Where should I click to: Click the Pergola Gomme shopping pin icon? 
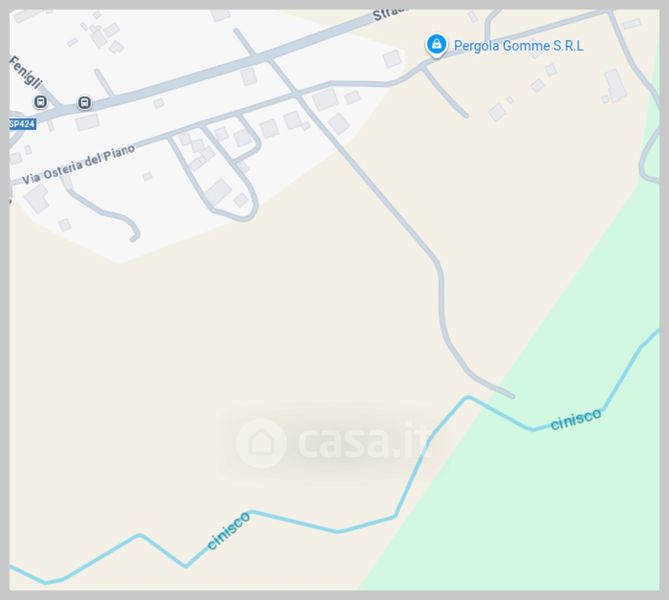click(x=436, y=45)
